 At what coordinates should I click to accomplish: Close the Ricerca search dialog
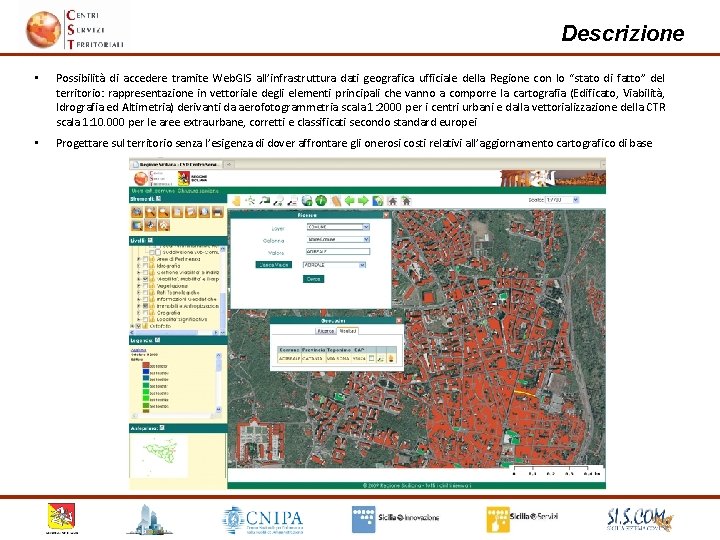pos(386,214)
